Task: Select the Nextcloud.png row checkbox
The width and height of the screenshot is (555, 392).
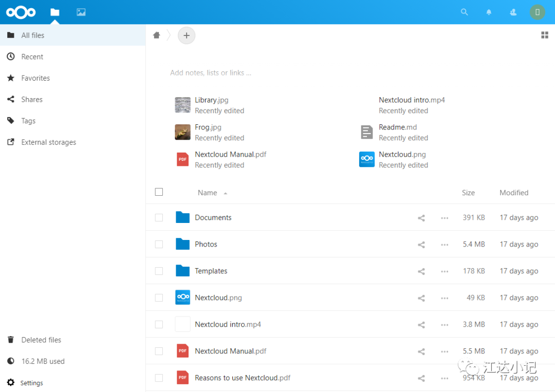Action: point(159,297)
